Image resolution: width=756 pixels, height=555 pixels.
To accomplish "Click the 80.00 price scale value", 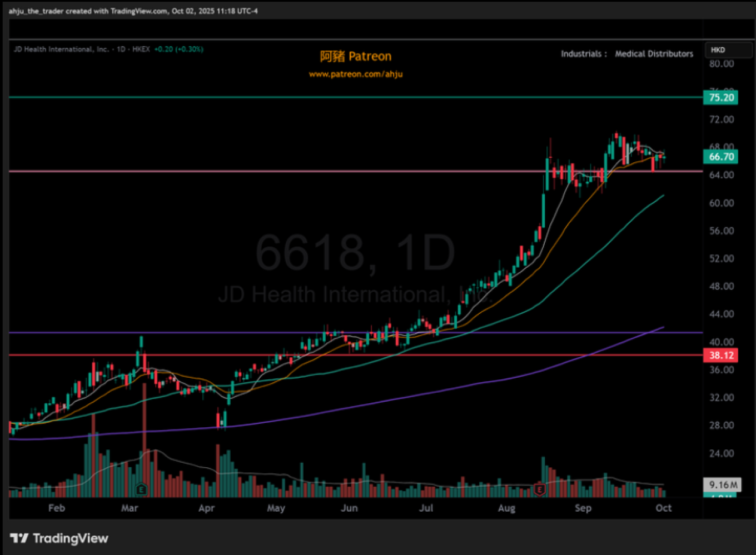I will pyautogui.click(x=722, y=64).
